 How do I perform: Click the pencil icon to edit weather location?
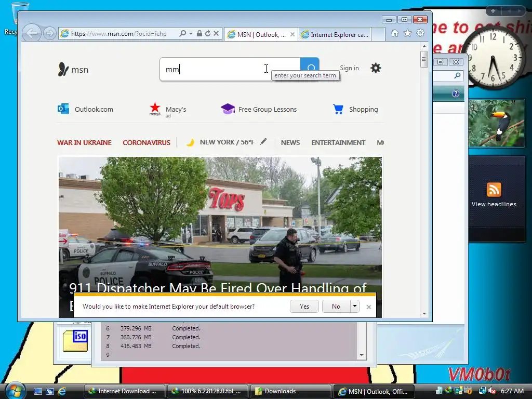click(x=263, y=142)
